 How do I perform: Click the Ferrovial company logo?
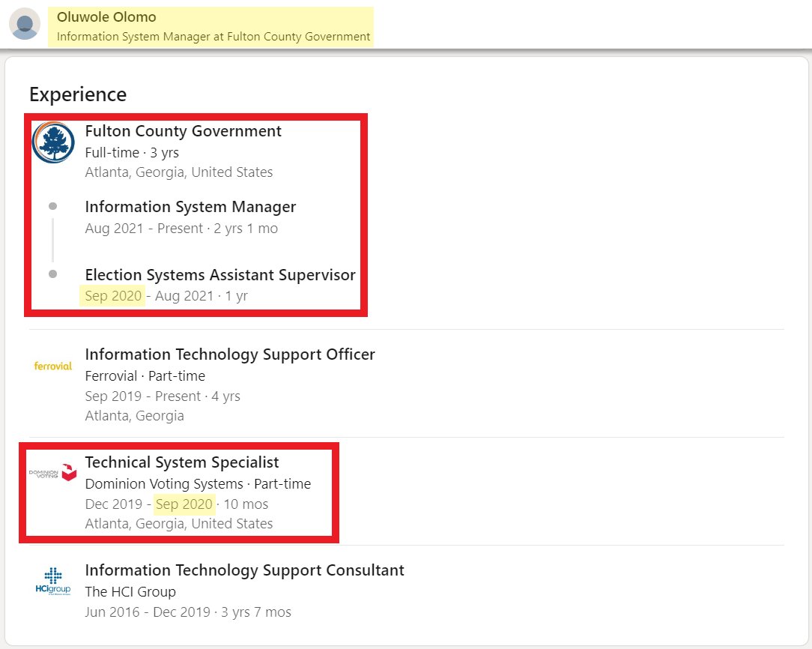[x=53, y=366]
